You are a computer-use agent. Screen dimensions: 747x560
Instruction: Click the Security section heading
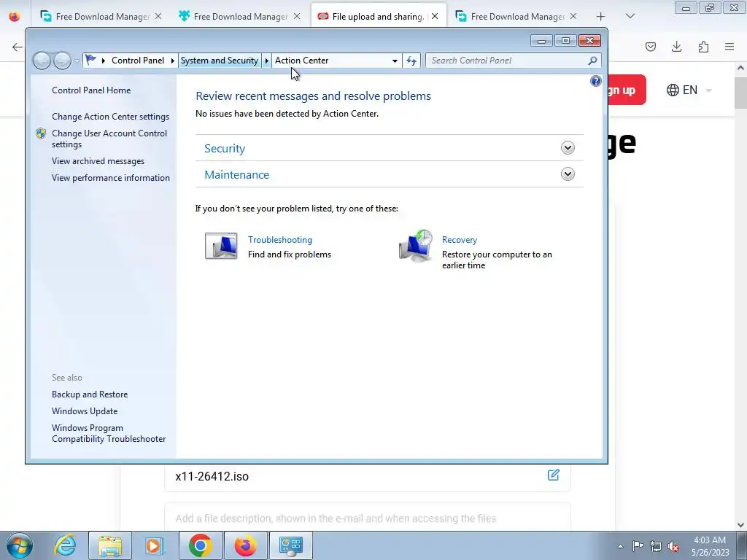pyautogui.click(x=225, y=149)
